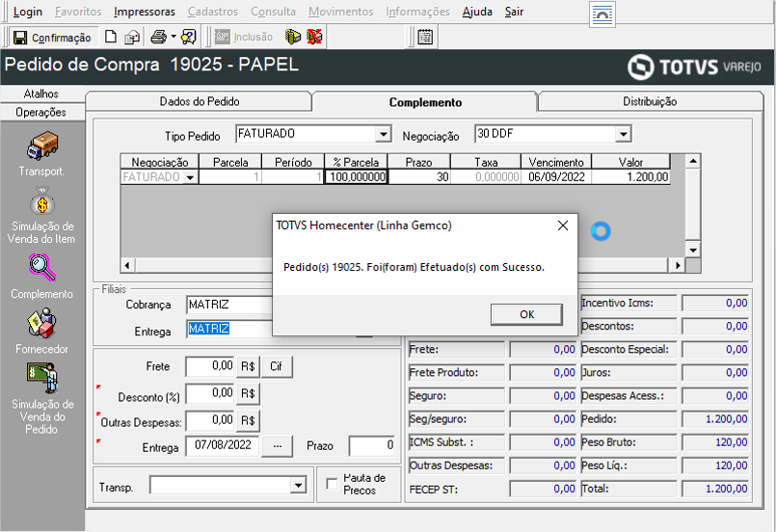Click the Operações panel header
This screenshot has width=776, height=532.
41,113
